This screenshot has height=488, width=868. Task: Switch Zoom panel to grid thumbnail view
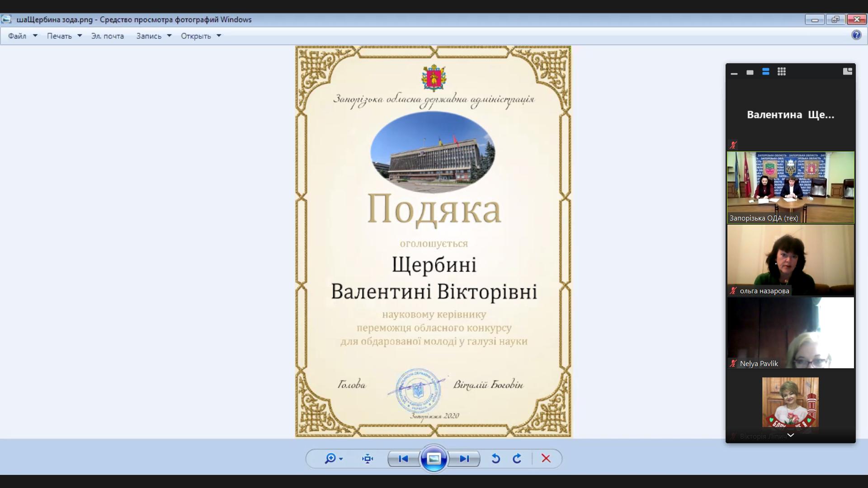coord(782,72)
